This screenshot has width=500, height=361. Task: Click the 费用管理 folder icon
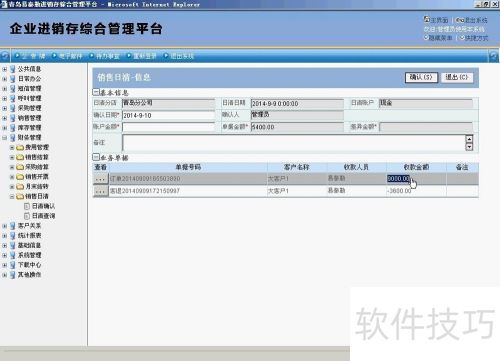pyautogui.click(x=20, y=147)
